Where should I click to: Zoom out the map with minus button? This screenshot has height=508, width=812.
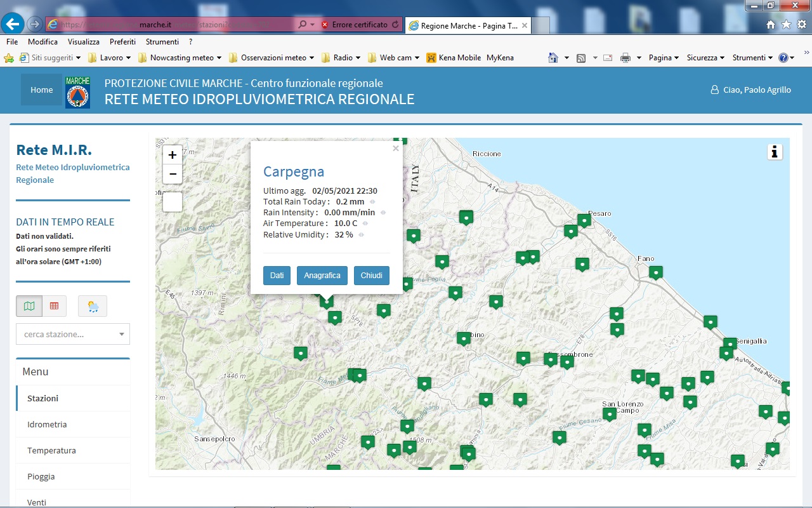(173, 174)
